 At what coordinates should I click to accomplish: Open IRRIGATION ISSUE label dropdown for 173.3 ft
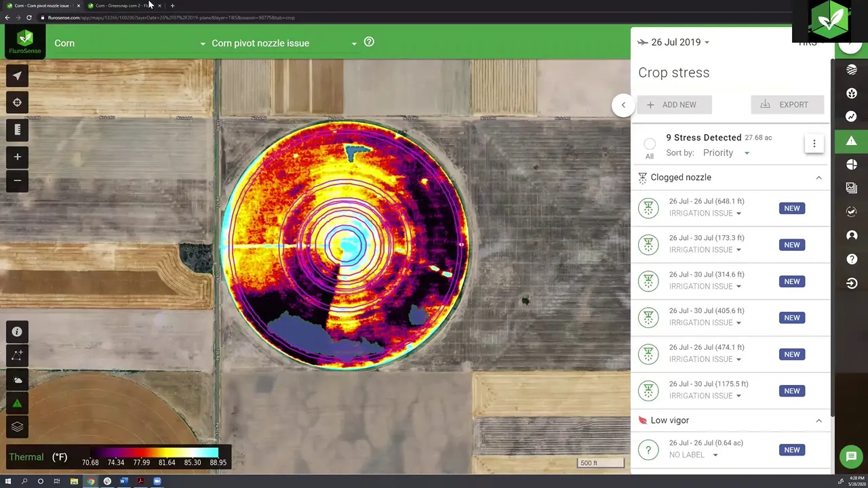point(705,250)
